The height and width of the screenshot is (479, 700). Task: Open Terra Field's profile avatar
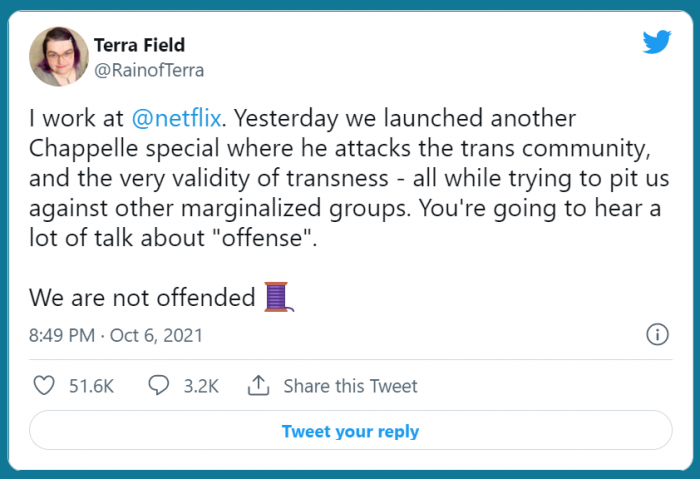coord(58,56)
